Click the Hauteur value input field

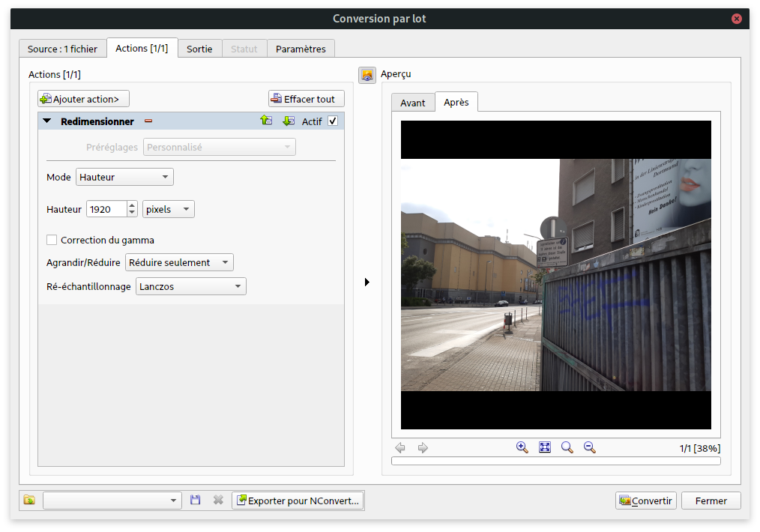(106, 210)
